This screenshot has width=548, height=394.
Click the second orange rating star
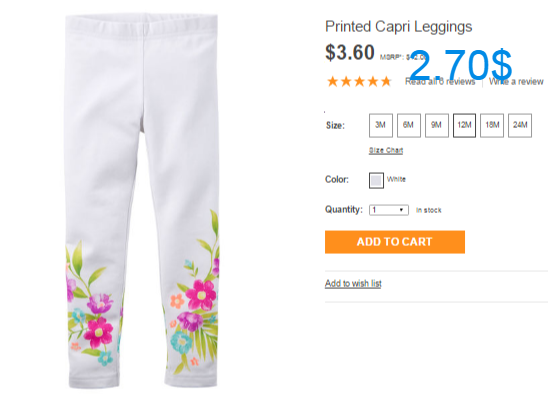click(346, 81)
